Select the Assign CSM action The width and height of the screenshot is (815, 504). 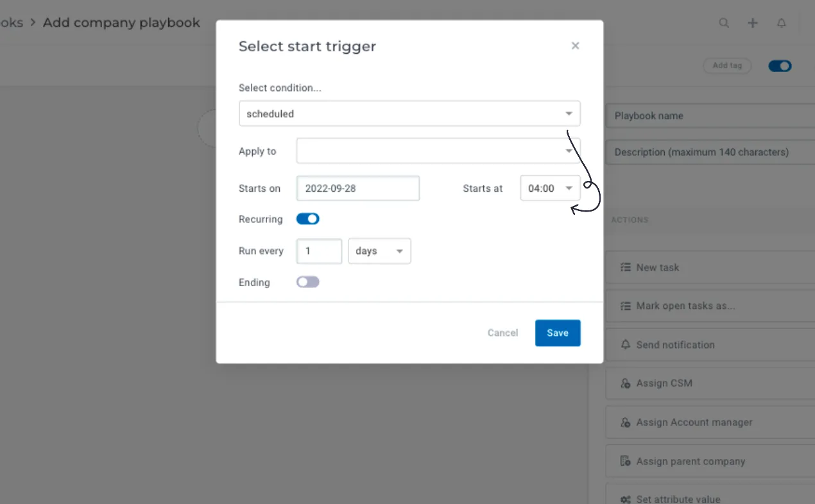tap(710, 383)
